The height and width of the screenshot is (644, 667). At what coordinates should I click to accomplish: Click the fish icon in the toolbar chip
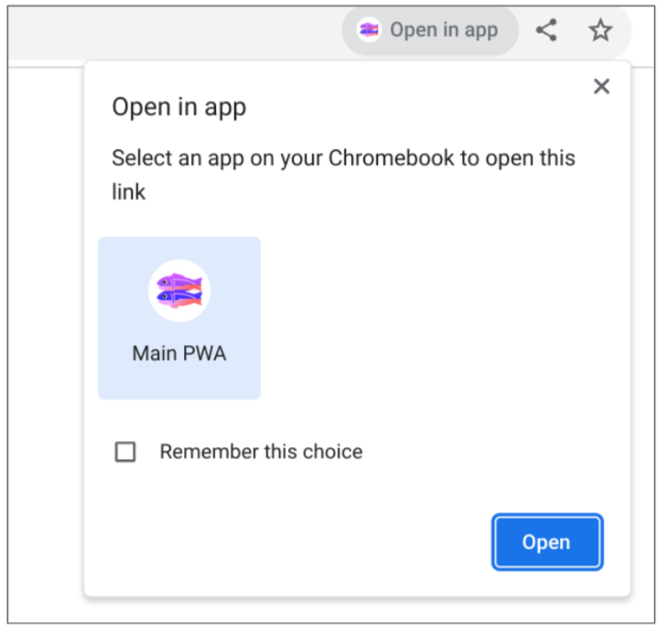pos(370,30)
